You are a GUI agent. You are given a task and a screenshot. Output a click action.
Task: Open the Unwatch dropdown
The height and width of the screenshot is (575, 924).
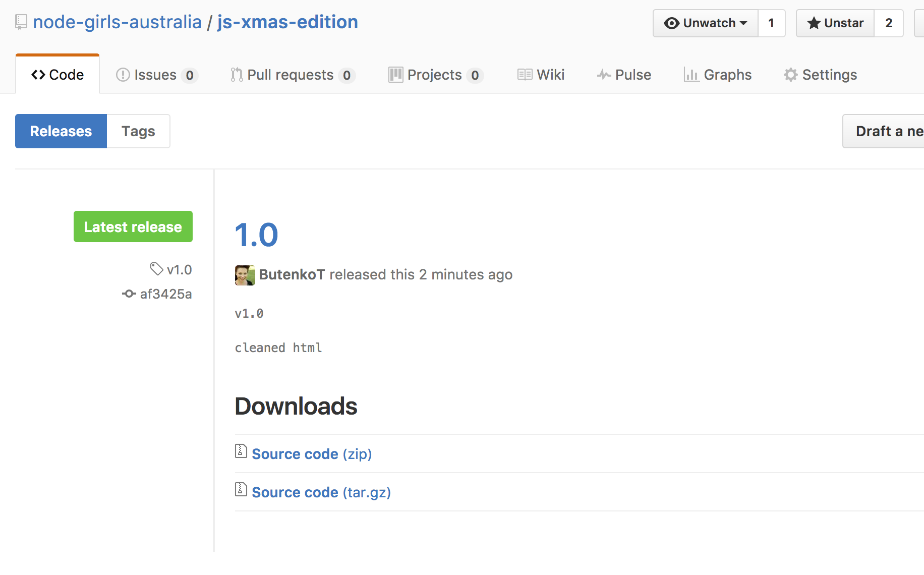[706, 23]
